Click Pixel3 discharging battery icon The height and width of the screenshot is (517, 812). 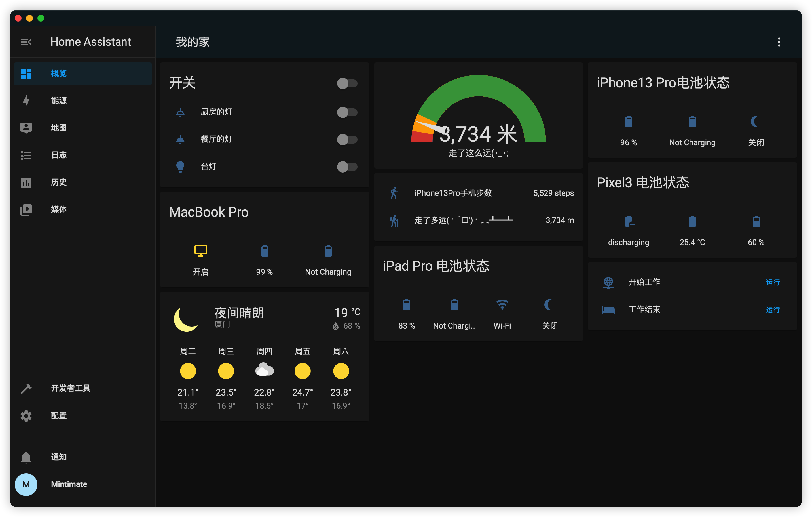pos(629,221)
